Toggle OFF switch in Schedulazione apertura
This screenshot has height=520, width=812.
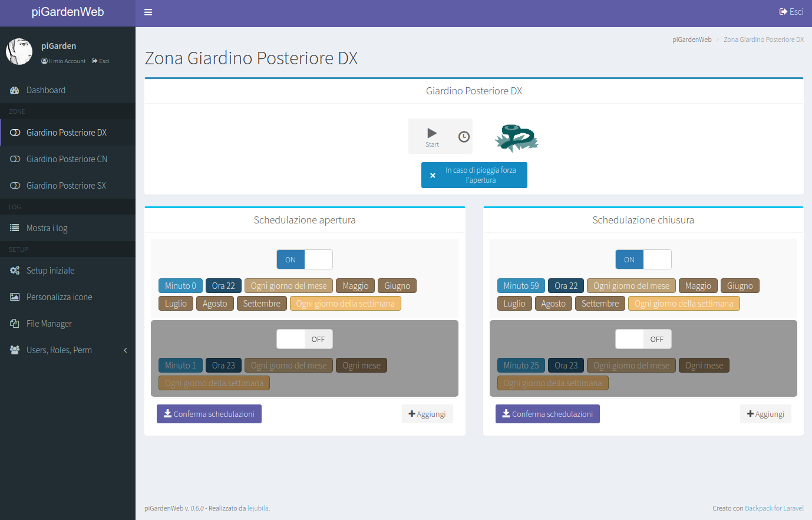coord(305,339)
